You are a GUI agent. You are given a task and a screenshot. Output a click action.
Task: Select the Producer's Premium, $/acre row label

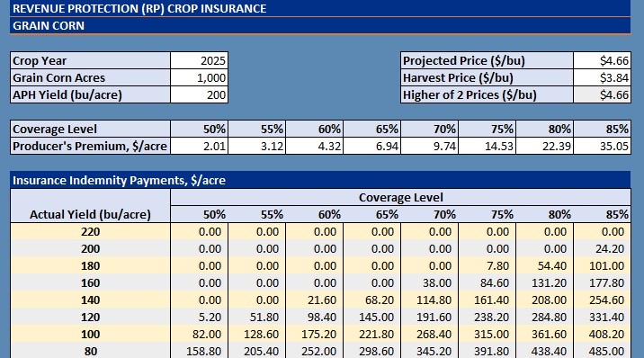[90, 146]
